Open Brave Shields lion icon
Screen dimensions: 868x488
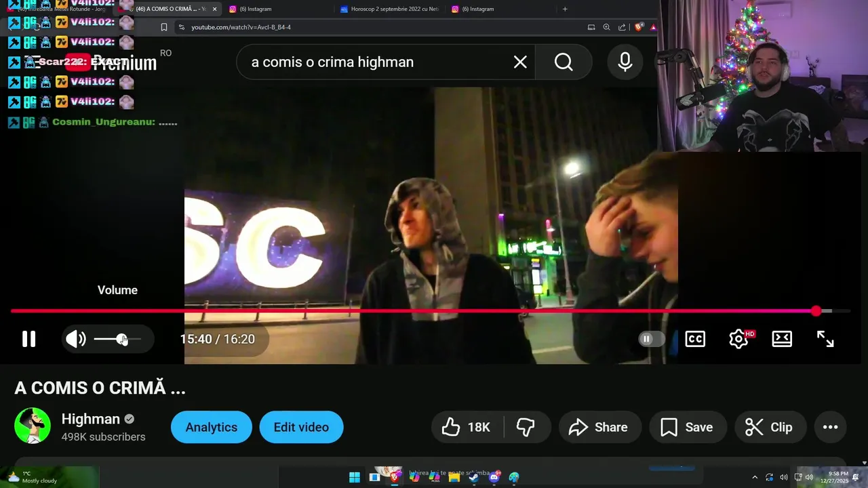[639, 27]
